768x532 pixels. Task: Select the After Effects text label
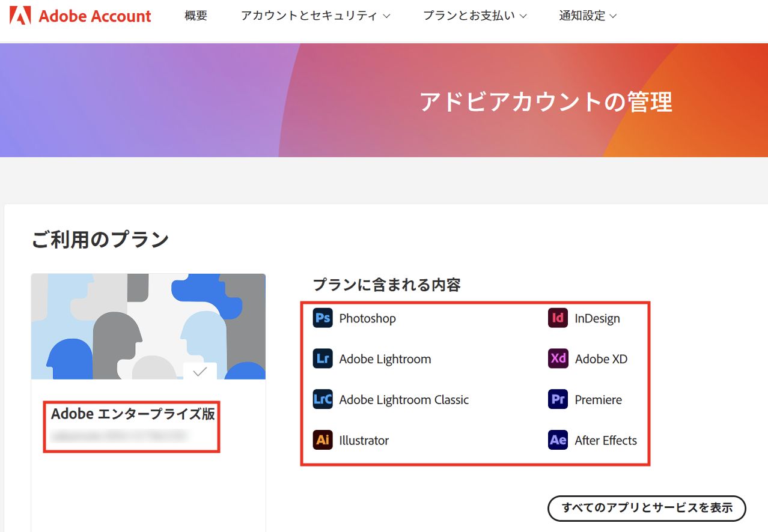click(x=606, y=441)
